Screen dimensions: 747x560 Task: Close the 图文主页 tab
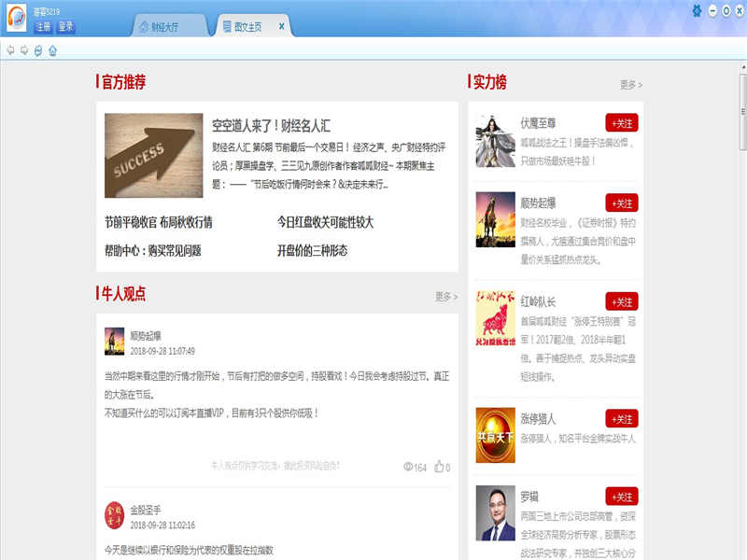coord(282,26)
